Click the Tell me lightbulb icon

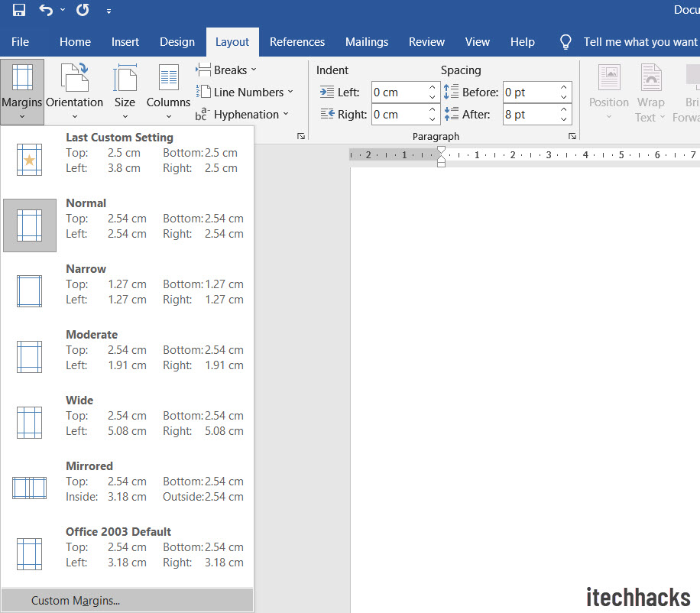566,42
